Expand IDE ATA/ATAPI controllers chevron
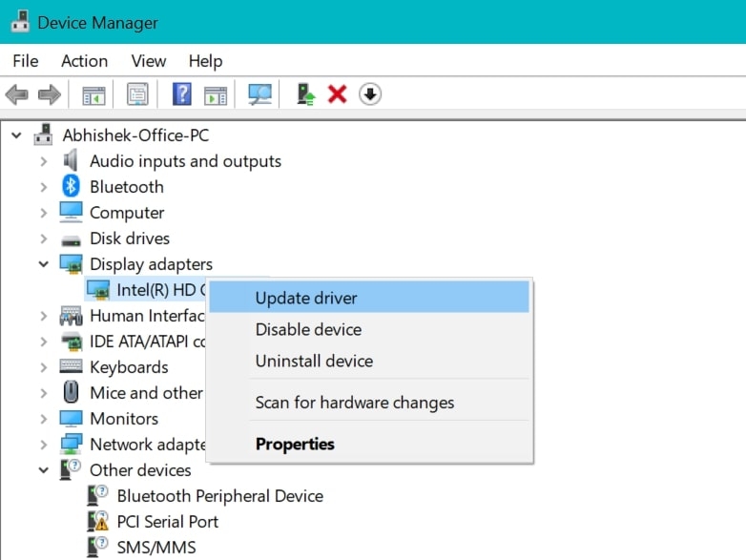 (44, 342)
